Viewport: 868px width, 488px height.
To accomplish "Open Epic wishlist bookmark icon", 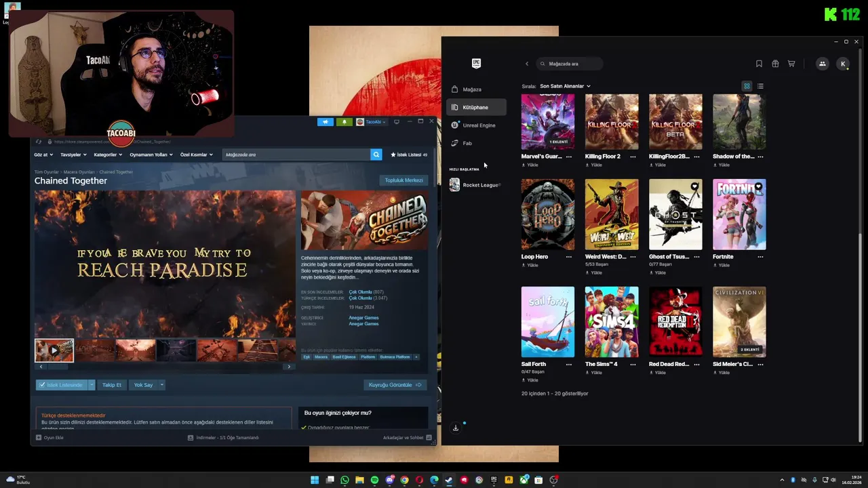I will (759, 64).
